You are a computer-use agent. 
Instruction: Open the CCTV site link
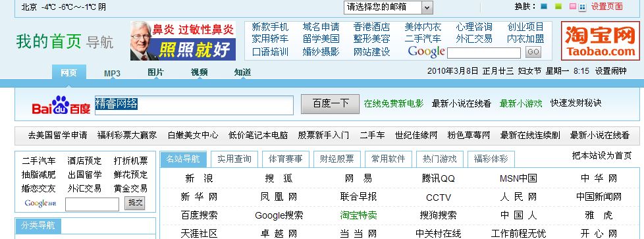tap(439, 198)
